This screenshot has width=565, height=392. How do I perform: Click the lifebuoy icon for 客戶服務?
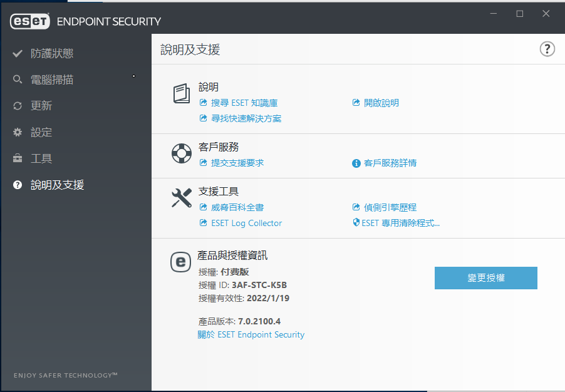pyautogui.click(x=182, y=153)
